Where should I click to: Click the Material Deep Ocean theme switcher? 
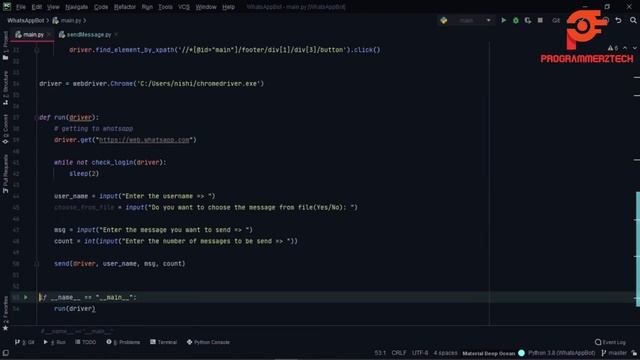coord(489,353)
